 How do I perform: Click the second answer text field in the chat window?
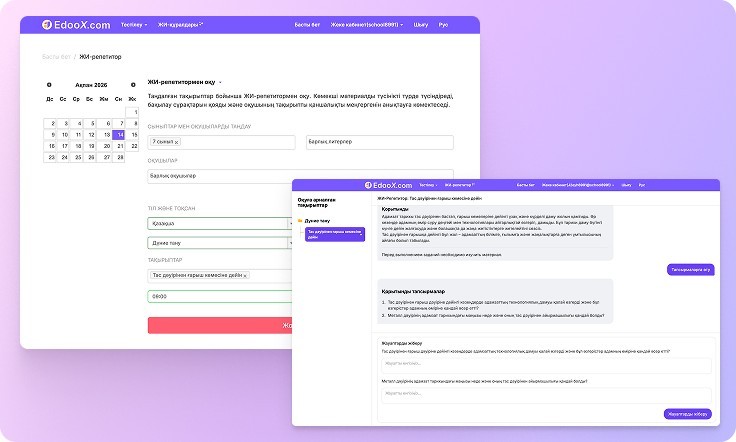point(546,396)
